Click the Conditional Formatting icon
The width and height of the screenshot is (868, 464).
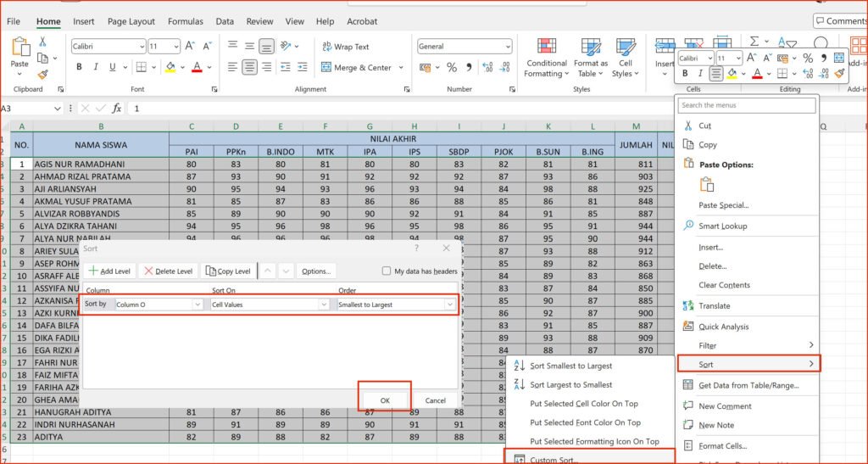[547, 47]
